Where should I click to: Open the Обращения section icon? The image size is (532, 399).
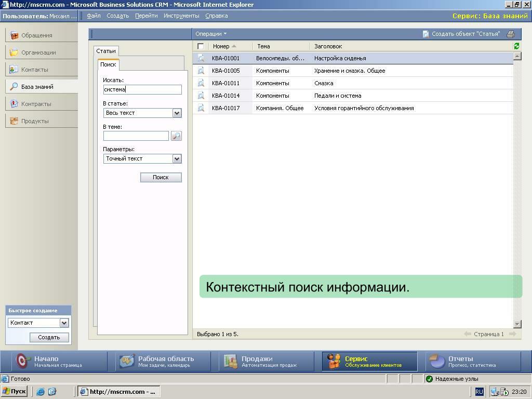coord(14,35)
